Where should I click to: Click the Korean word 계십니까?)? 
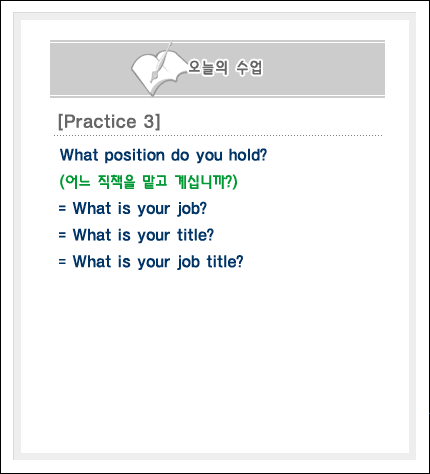click(206, 182)
